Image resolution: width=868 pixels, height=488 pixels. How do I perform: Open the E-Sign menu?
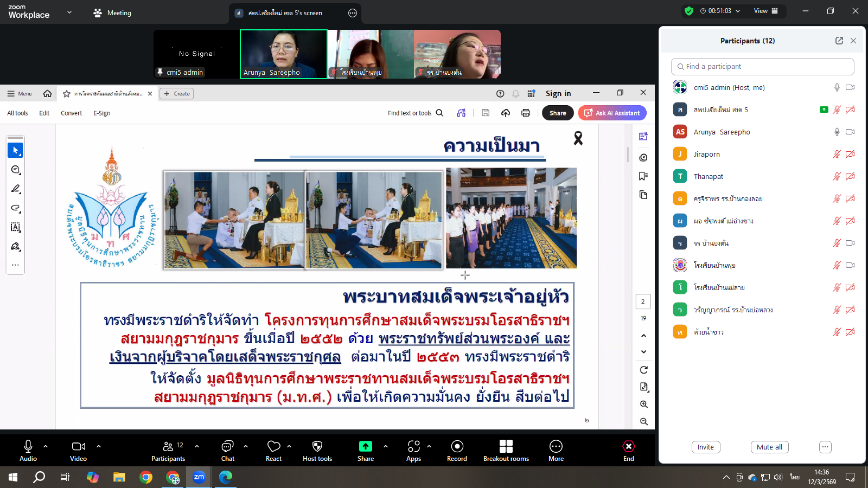(x=101, y=113)
